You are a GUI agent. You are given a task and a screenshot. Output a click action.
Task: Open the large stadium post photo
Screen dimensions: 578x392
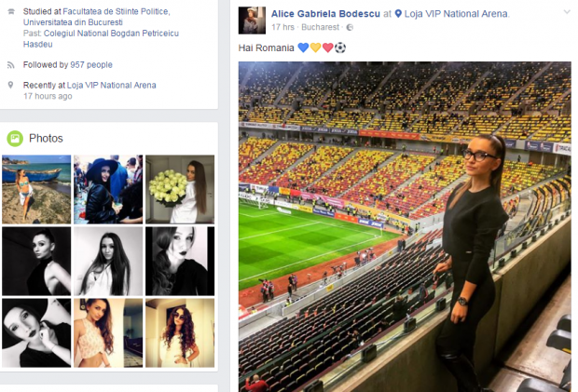pyautogui.click(x=405, y=227)
